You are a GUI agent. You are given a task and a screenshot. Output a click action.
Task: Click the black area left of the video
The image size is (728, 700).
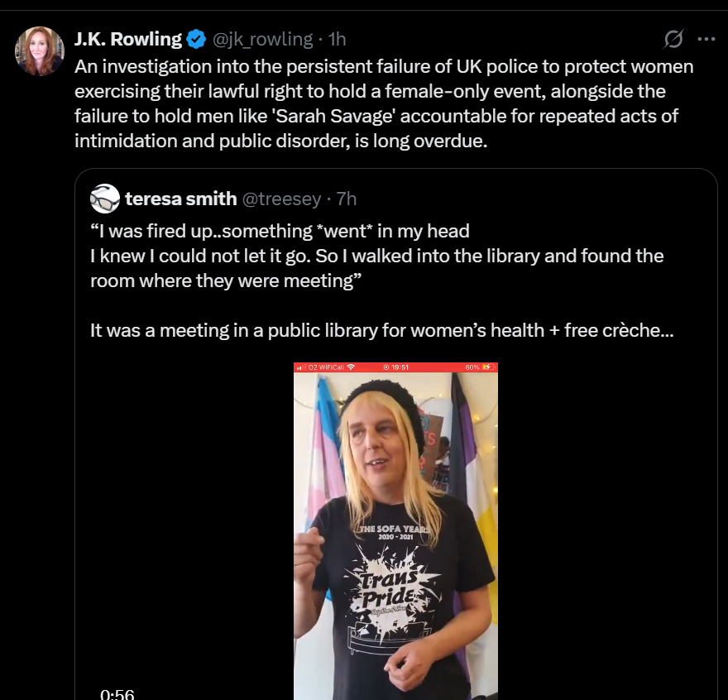pyautogui.click(x=190, y=530)
